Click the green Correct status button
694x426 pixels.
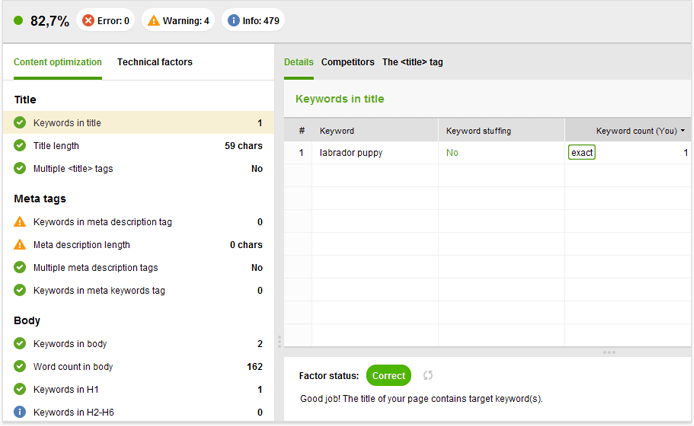coord(389,376)
